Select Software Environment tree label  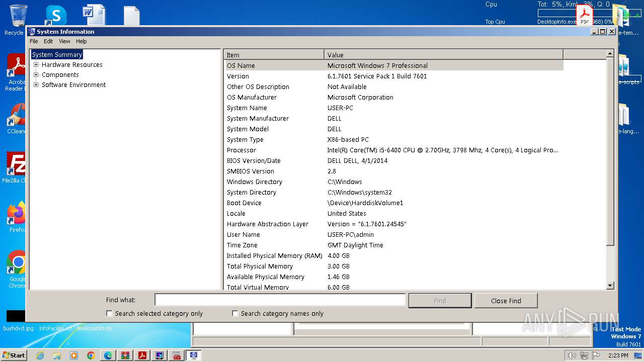[x=73, y=85]
